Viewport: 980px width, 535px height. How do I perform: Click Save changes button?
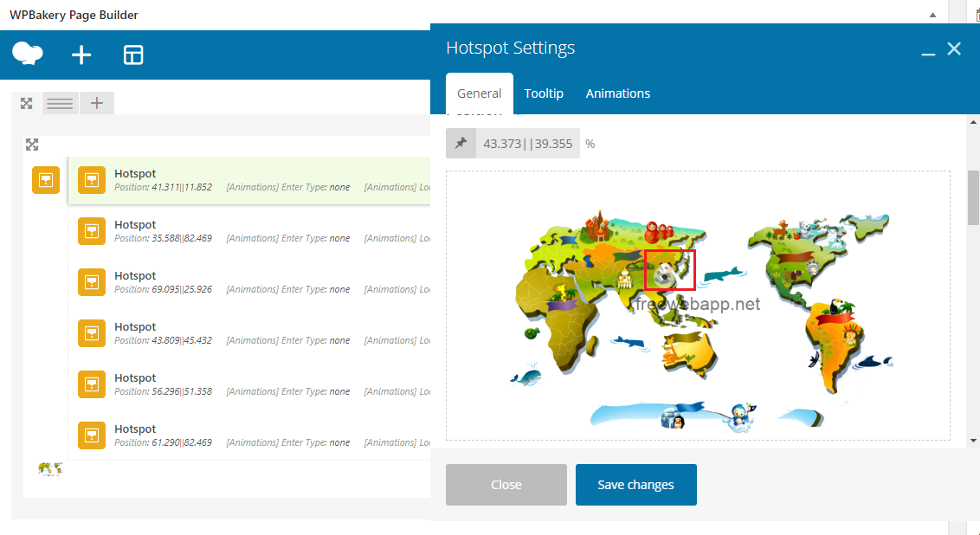(636, 485)
